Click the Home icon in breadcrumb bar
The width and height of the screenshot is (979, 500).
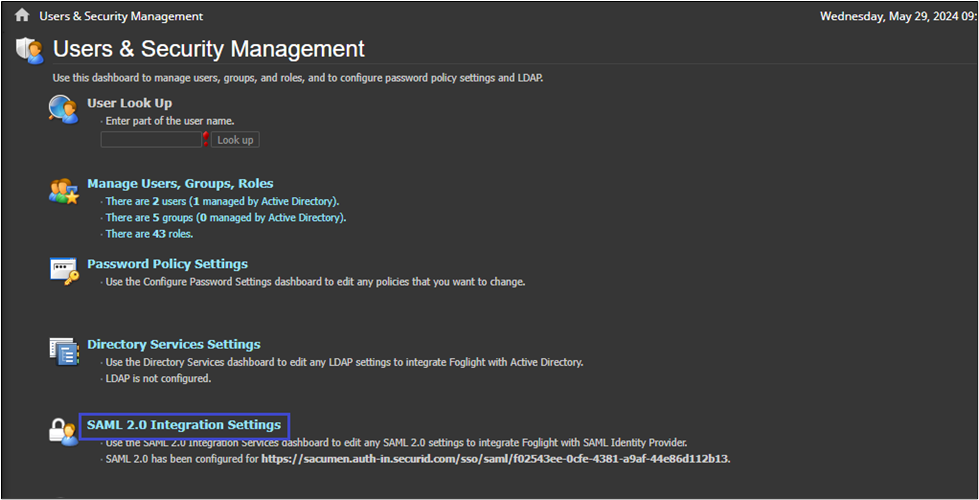[22, 16]
